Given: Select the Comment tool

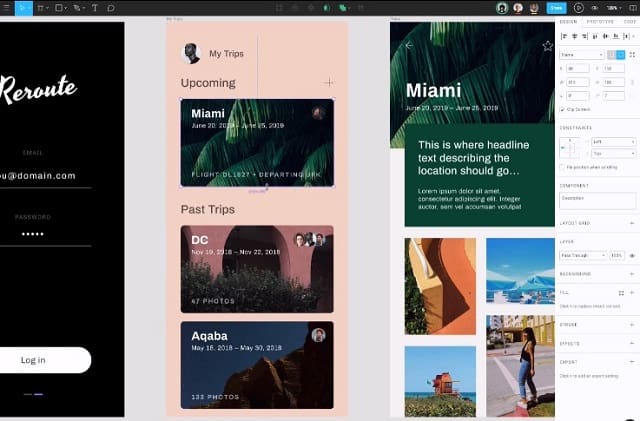Looking at the screenshot, I should click(111, 8).
